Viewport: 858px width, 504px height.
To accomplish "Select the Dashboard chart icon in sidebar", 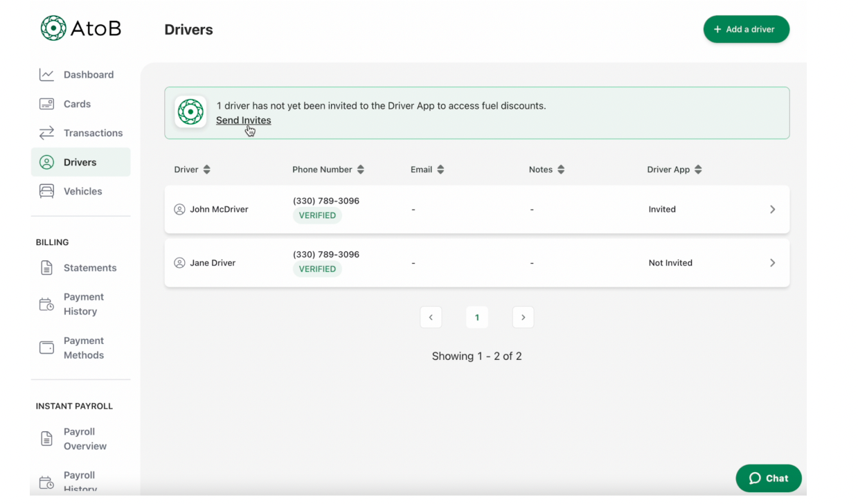I will pos(46,74).
